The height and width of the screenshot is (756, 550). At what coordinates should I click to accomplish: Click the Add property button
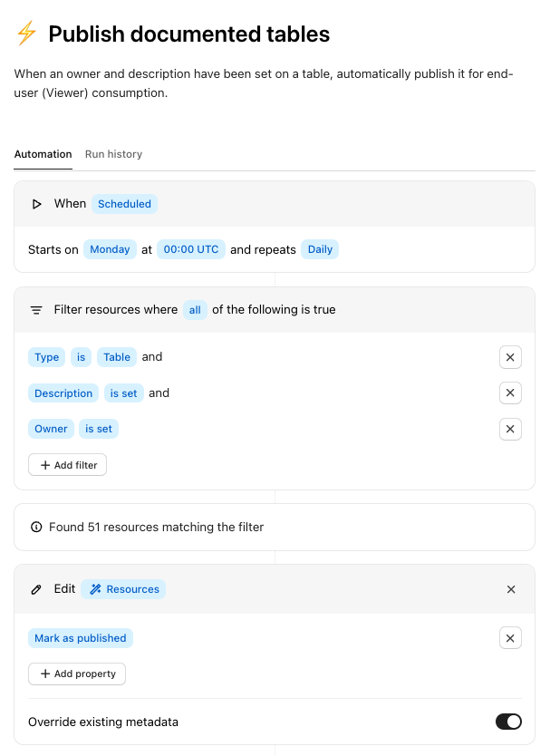point(77,674)
